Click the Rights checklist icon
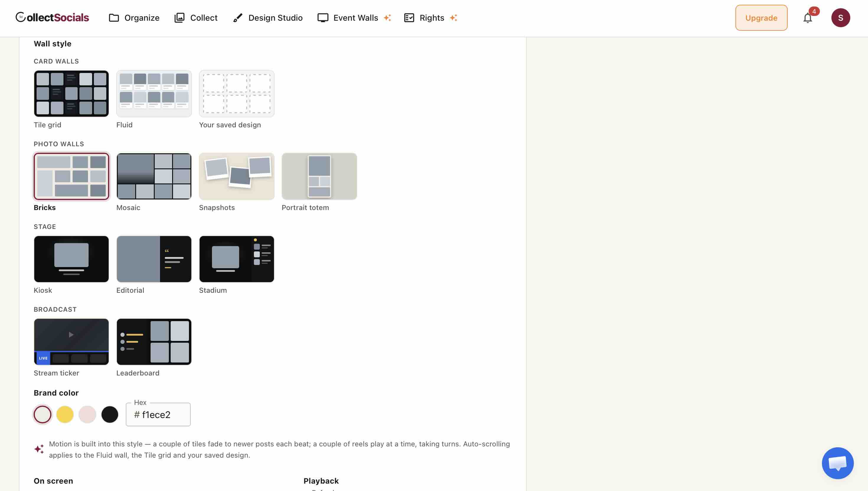The width and height of the screenshot is (868, 491). (x=409, y=18)
